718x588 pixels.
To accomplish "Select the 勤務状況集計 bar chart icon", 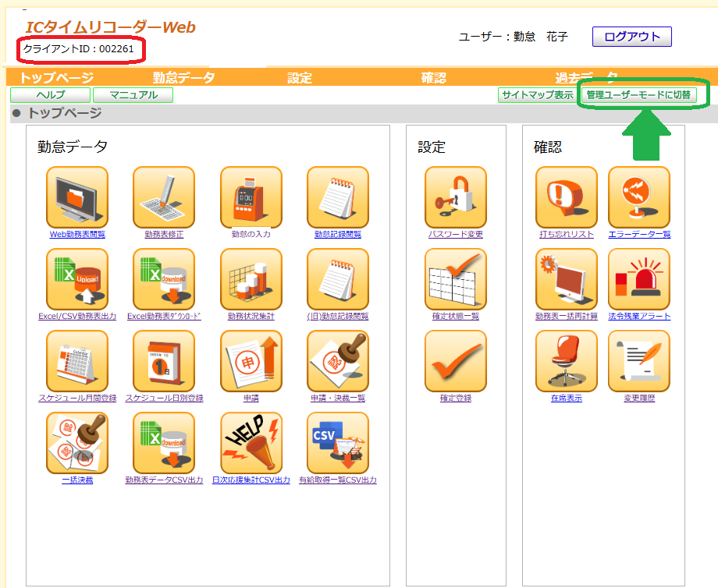I will pos(251,279).
